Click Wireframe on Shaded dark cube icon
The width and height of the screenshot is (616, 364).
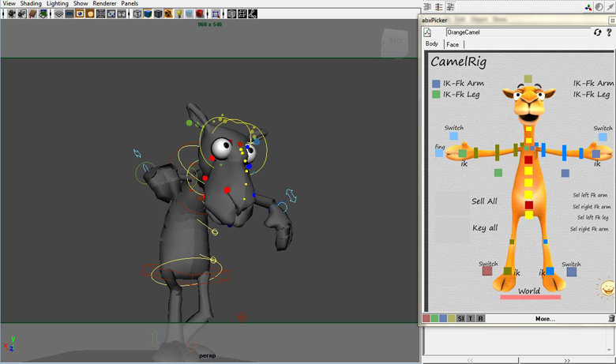pos(158,14)
